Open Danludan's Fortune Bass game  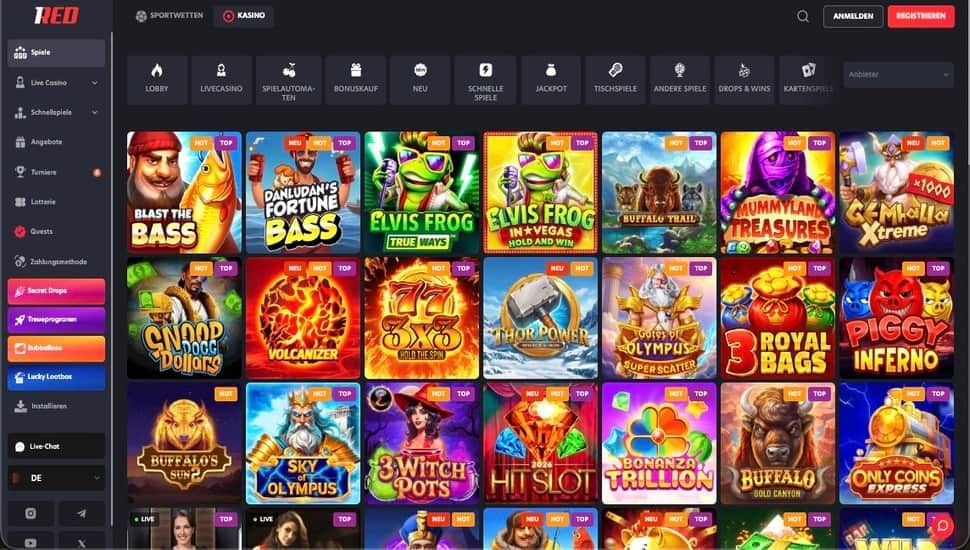click(303, 192)
